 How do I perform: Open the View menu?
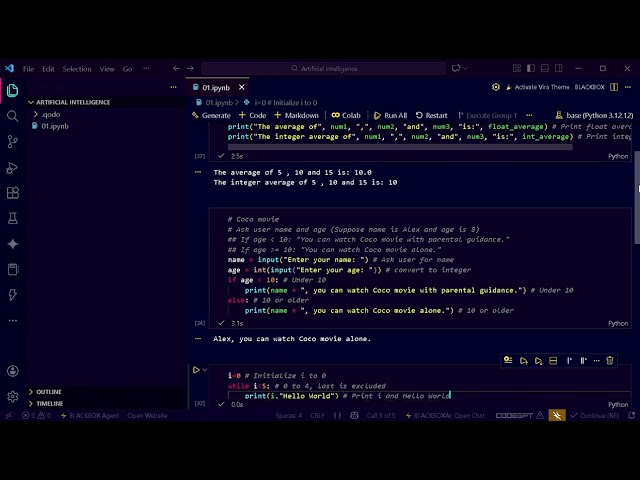(x=107, y=69)
